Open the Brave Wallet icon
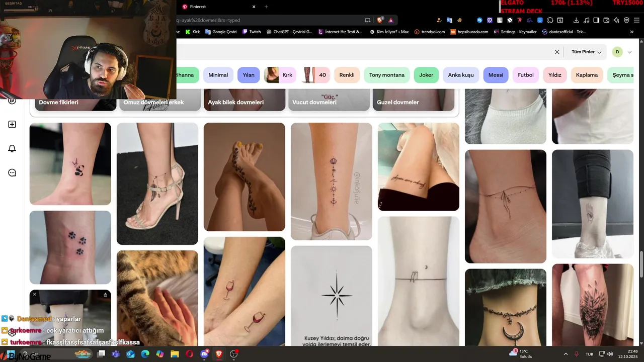 606,20
